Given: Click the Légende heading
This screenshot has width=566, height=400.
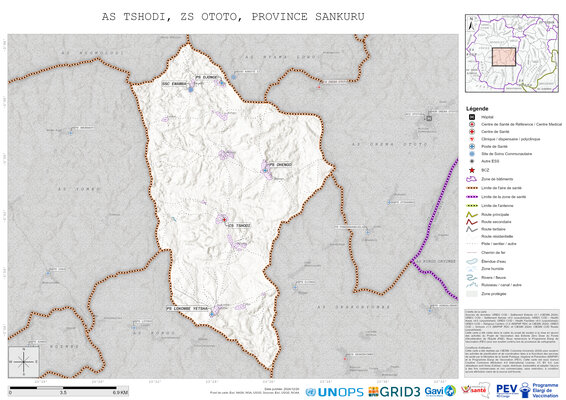Looking at the screenshot, I should [477, 109].
